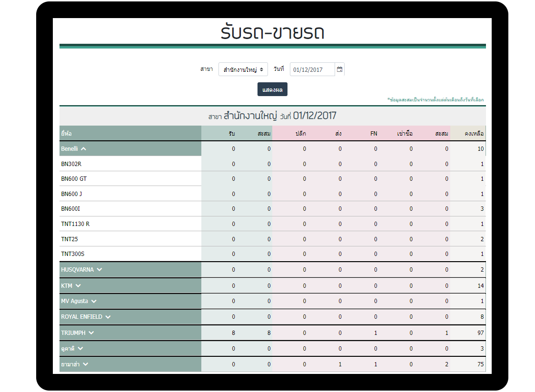
Task: Open the สาขา branch dropdown
Action: coord(243,69)
